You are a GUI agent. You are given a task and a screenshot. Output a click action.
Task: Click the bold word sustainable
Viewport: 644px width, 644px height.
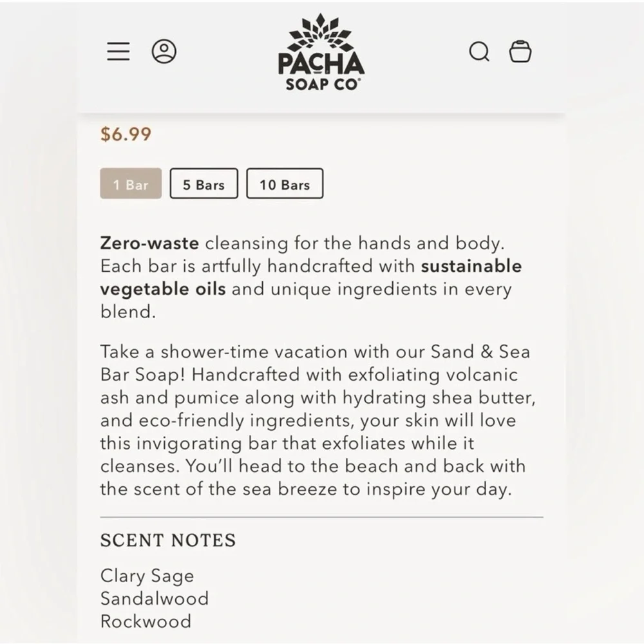coord(471,267)
